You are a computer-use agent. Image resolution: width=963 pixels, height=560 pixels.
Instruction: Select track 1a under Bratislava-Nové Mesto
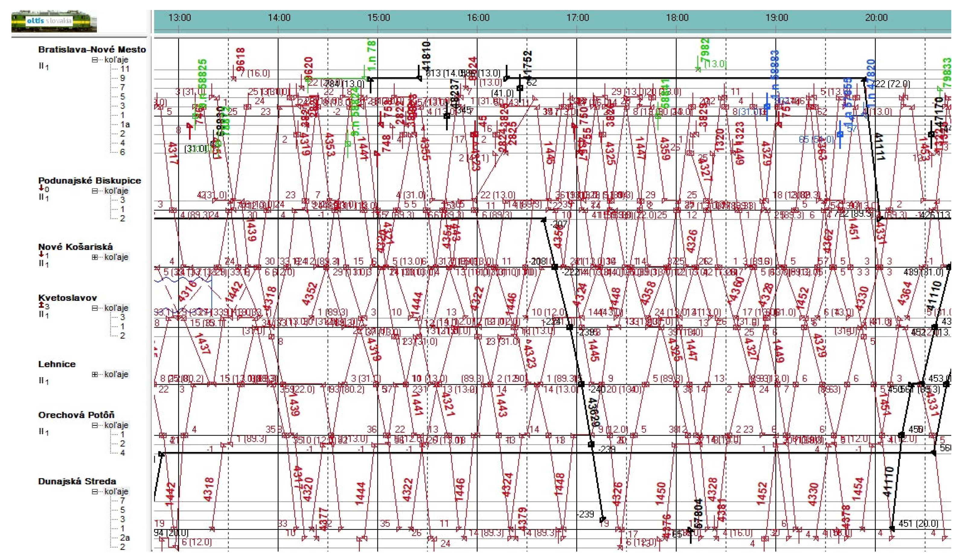[x=125, y=125]
